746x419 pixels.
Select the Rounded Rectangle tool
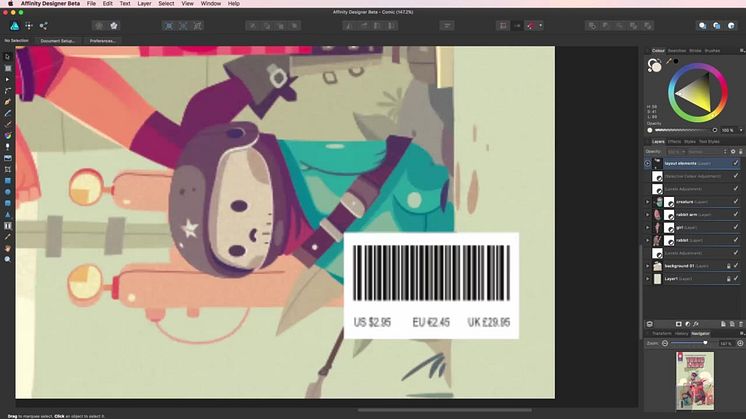pyautogui.click(x=7, y=203)
